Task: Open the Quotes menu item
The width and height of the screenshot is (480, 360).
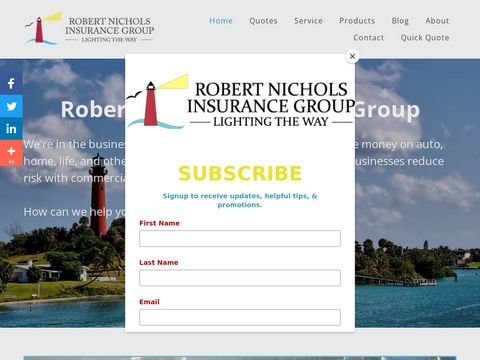Action: [x=263, y=21]
